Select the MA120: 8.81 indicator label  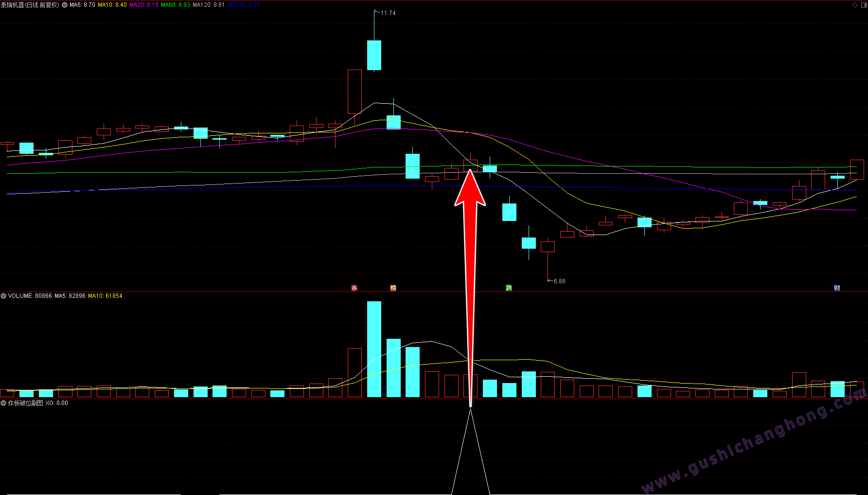(x=209, y=5)
